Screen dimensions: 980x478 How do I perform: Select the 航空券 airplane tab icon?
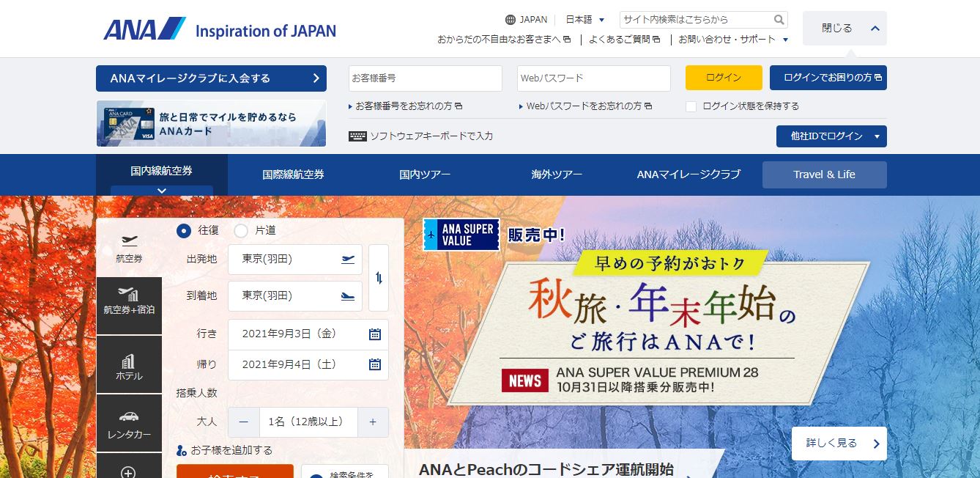129,240
